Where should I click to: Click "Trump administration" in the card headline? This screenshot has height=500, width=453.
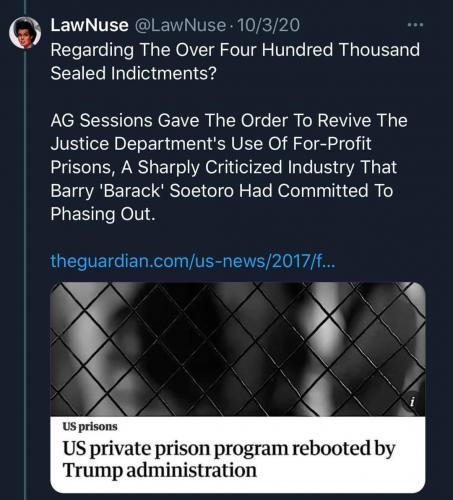[160, 470]
